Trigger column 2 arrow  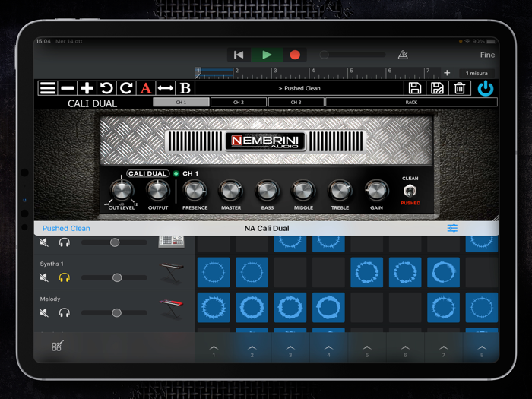click(x=252, y=348)
